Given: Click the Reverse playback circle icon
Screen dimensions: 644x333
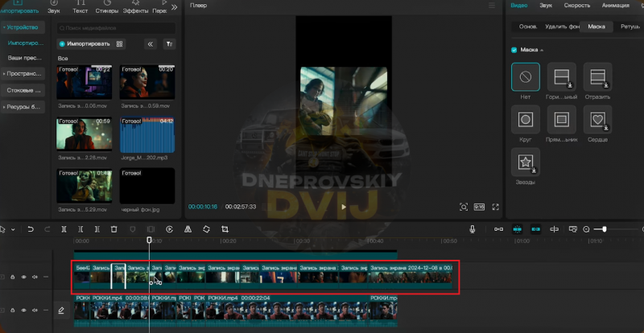Looking at the screenshot, I should (169, 229).
